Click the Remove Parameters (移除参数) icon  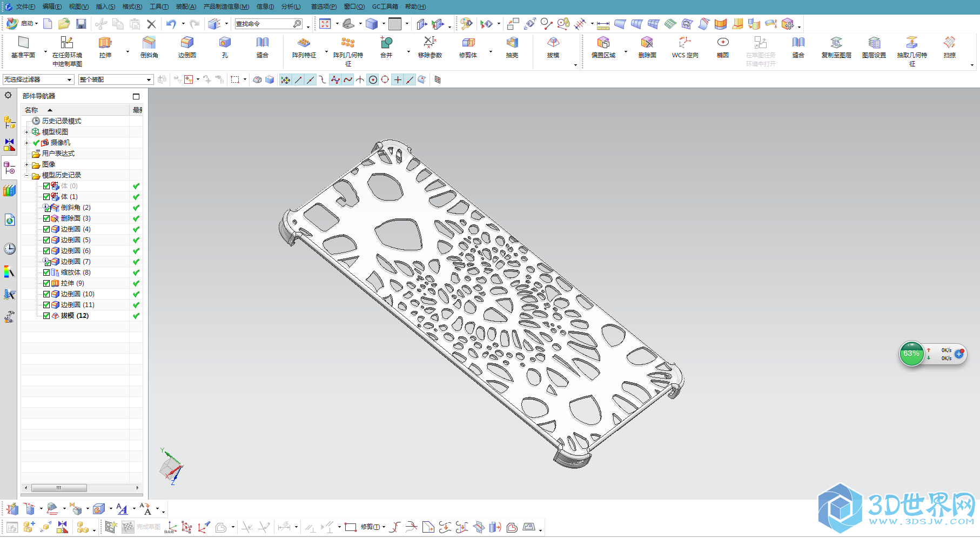click(x=430, y=47)
